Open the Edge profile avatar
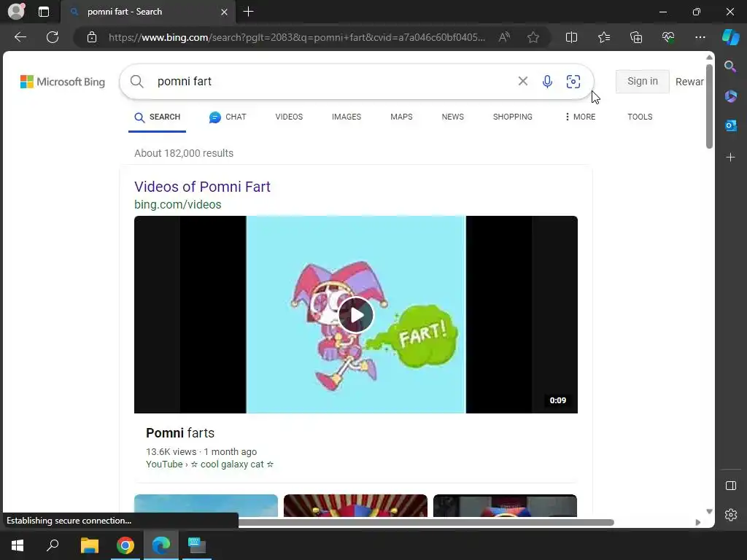This screenshot has width=747, height=560. pyautogui.click(x=16, y=12)
